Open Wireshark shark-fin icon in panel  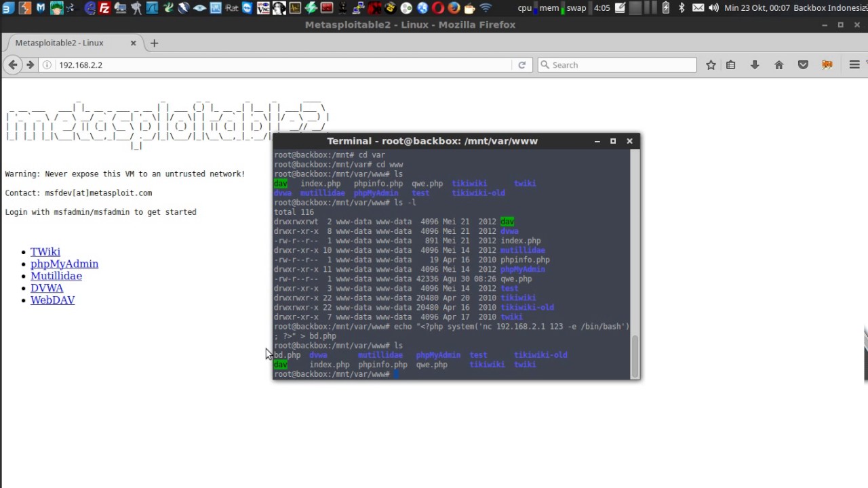[x=152, y=8]
